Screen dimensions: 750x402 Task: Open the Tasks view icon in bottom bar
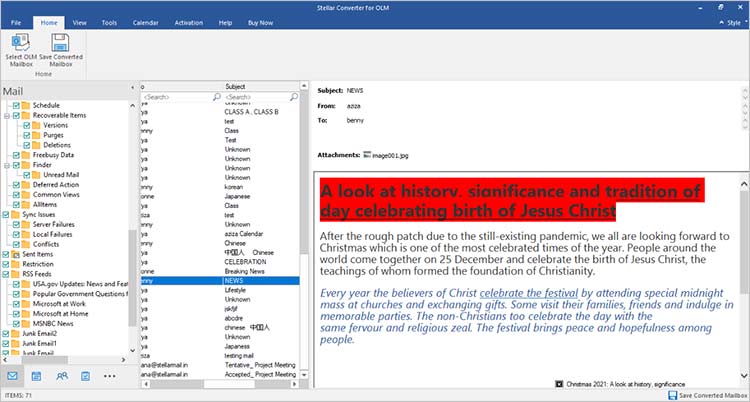point(87,375)
